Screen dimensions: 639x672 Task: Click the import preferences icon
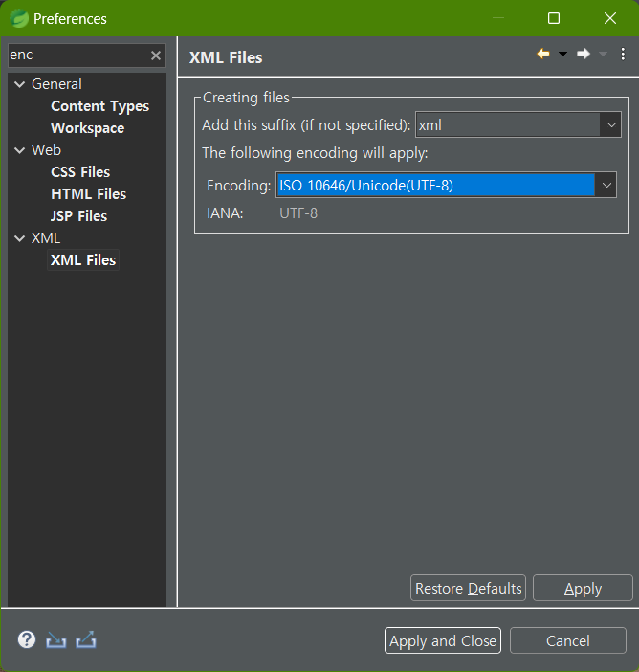coord(56,639)
